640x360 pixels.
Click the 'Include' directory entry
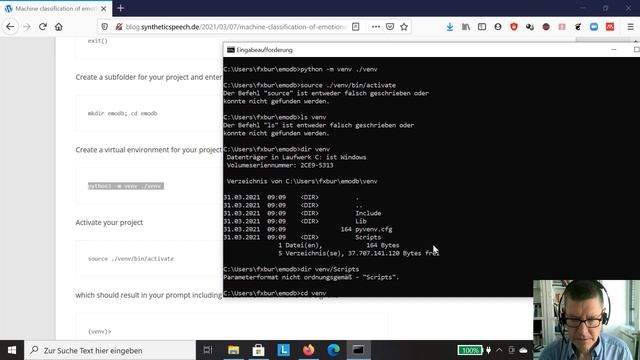click(x=368, y=213)
